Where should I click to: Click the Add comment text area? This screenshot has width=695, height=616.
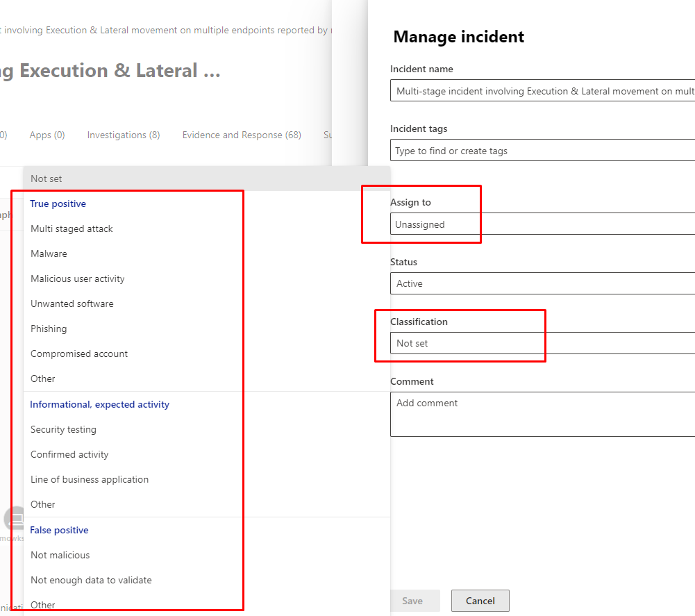(542, 414)
